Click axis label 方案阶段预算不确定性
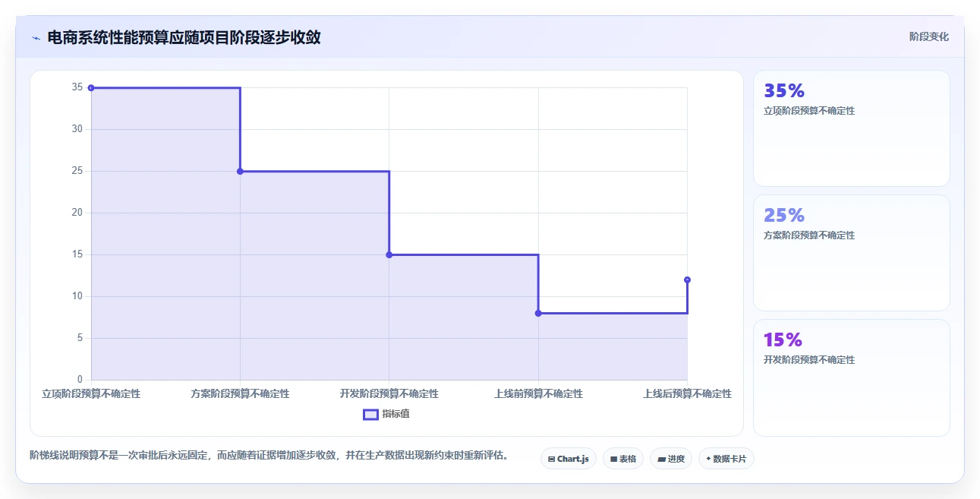The image size is (980, 499). [241, 394]
